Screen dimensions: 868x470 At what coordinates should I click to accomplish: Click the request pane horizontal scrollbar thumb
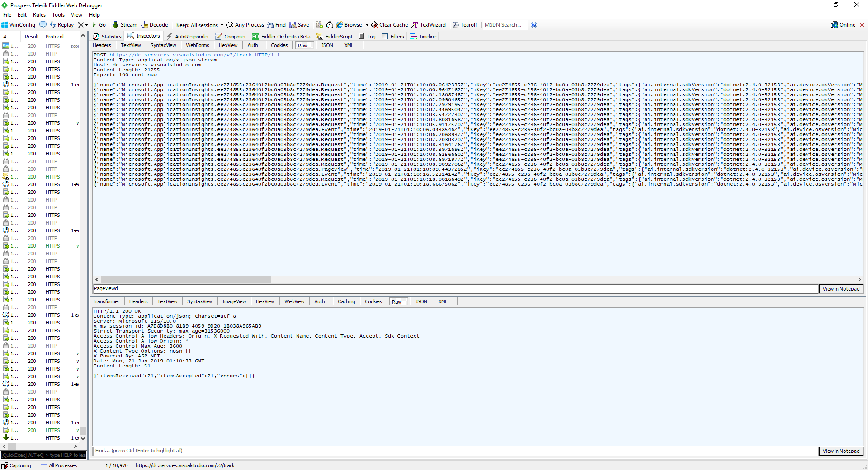185,280
